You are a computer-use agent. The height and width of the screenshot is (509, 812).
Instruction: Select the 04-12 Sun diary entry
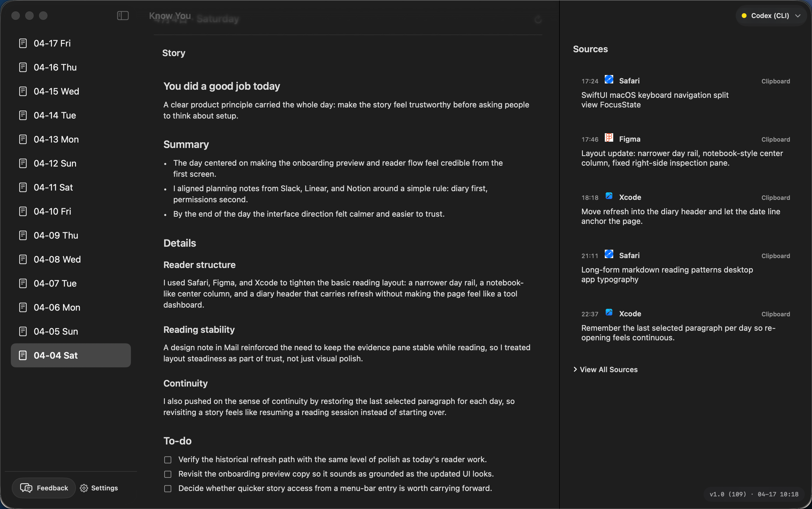[x=55, y=163]
